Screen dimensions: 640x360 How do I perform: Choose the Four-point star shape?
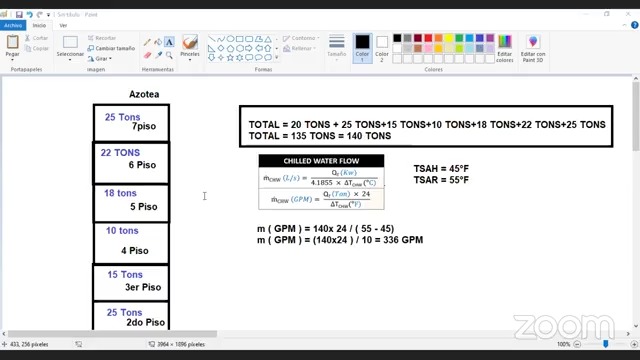point(221,58)
